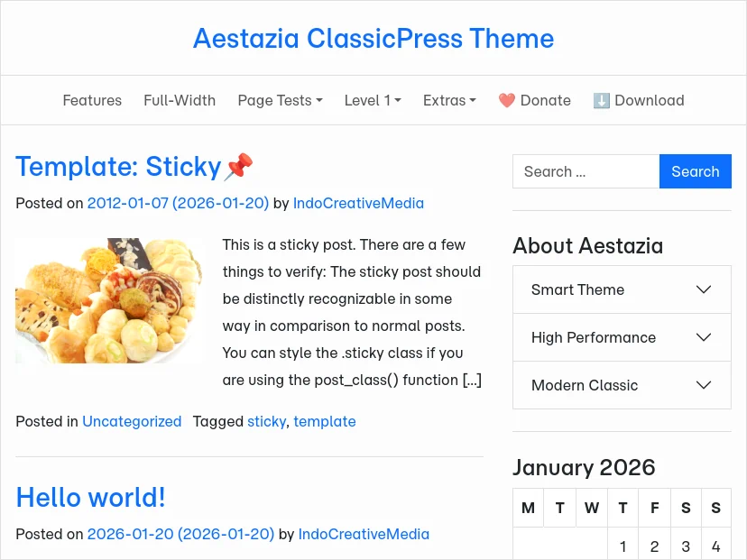747x560 pixels.
Task: Visit the Uncategorized category link
Action: pyautogui.click(x=132, y=421)
